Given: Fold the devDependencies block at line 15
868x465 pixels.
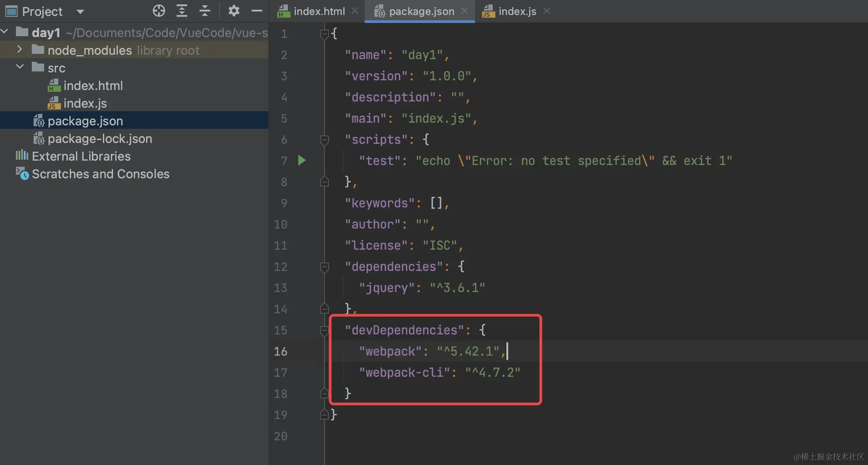Looking at the screenshot, I should pyautogui.click(x=325, y=330).
